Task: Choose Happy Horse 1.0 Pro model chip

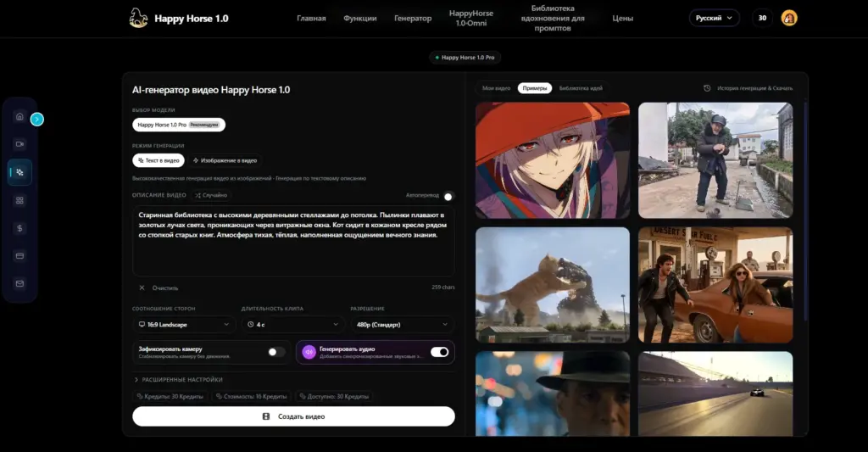Action: tap(179, 125)
